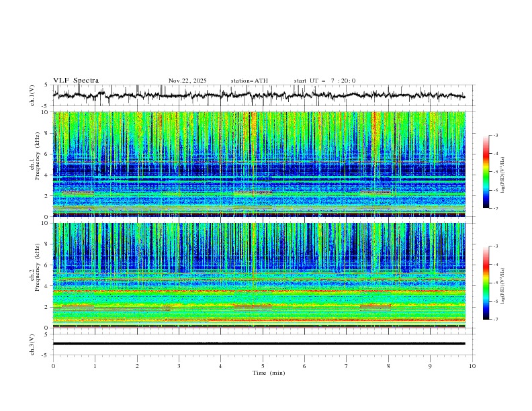532x411 pixels.
Task: Click the flat ch.3 voltage waveform trace
Action: [x=259, y=344]
